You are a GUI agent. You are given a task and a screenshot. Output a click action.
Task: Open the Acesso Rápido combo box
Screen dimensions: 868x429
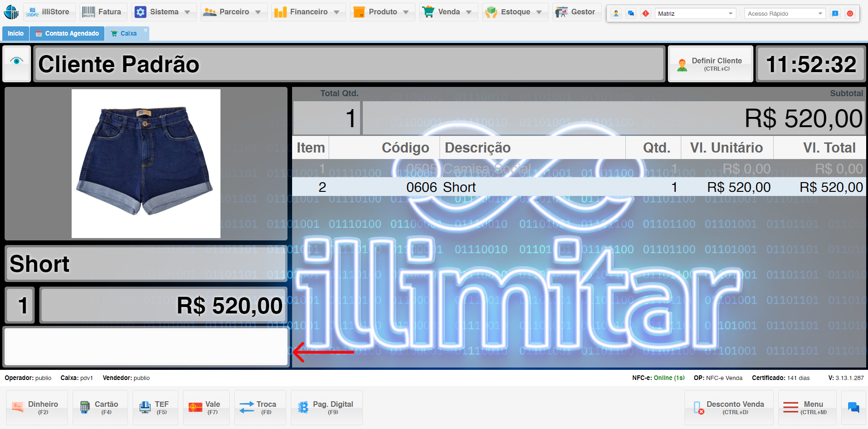tap(785, 13)
